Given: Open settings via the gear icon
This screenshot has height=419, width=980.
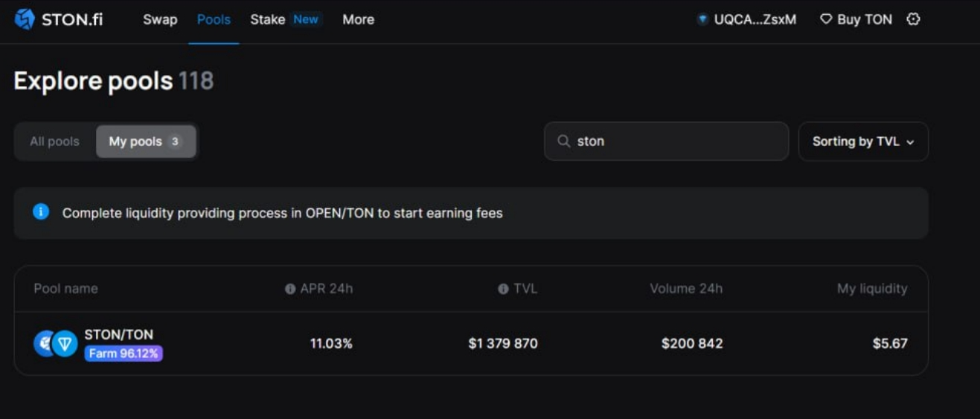Looking at the screenshot, I should tap(913, 19).
